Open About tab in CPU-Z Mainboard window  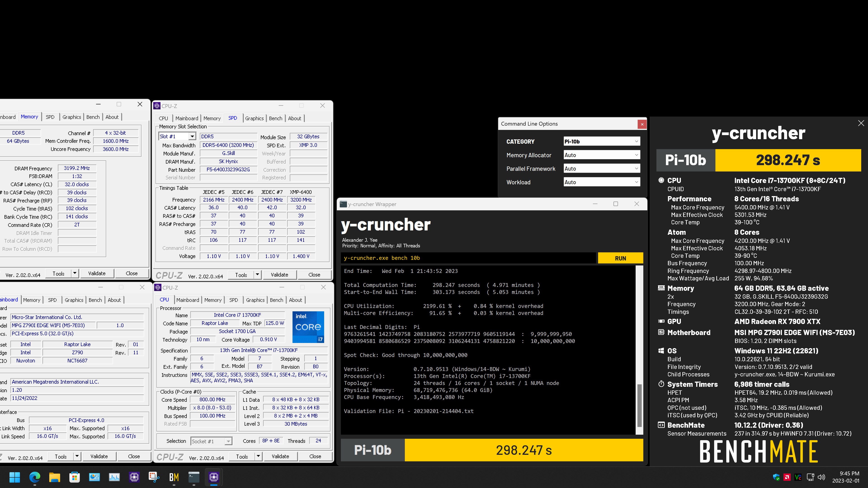(114, 300)
